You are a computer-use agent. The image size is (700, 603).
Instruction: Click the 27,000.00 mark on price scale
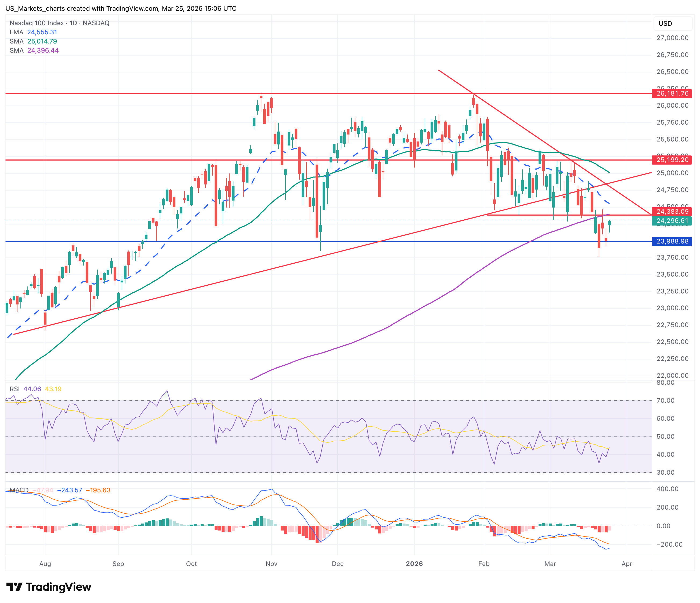(x=672, y=38)
